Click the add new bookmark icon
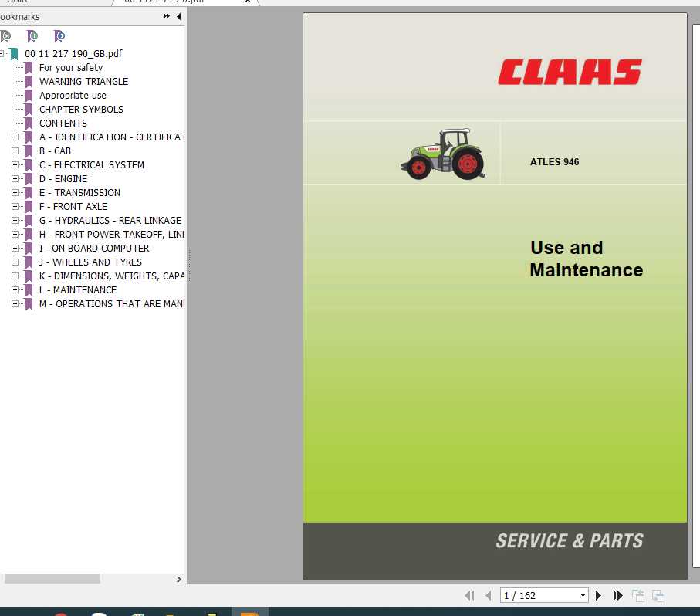 pos(33,36)
